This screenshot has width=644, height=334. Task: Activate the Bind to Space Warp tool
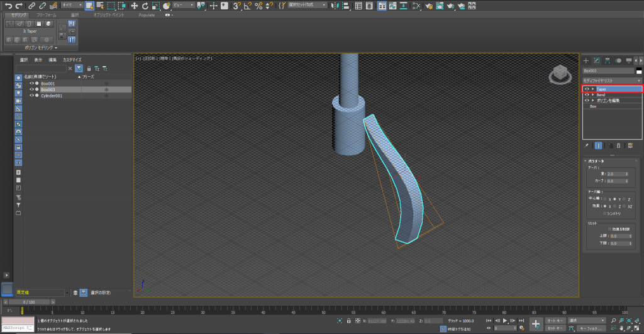click(53, 6)
